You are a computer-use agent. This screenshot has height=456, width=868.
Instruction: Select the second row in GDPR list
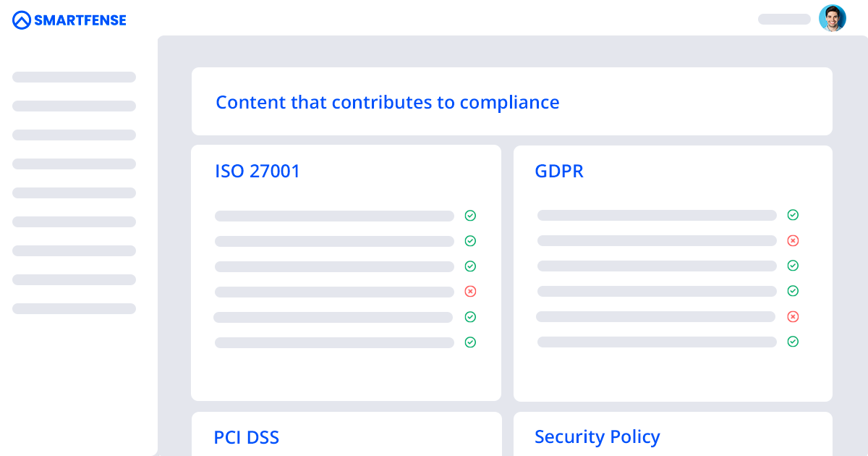point(657,240)
